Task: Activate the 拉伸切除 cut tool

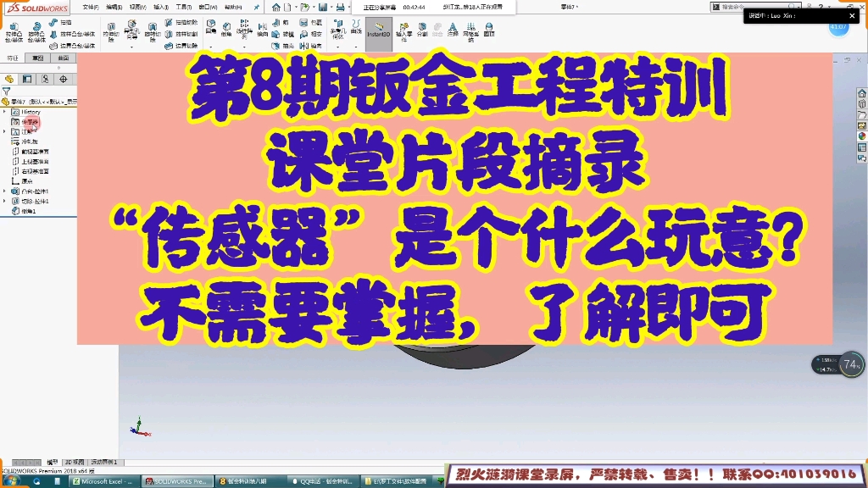Action: point(110,30)
